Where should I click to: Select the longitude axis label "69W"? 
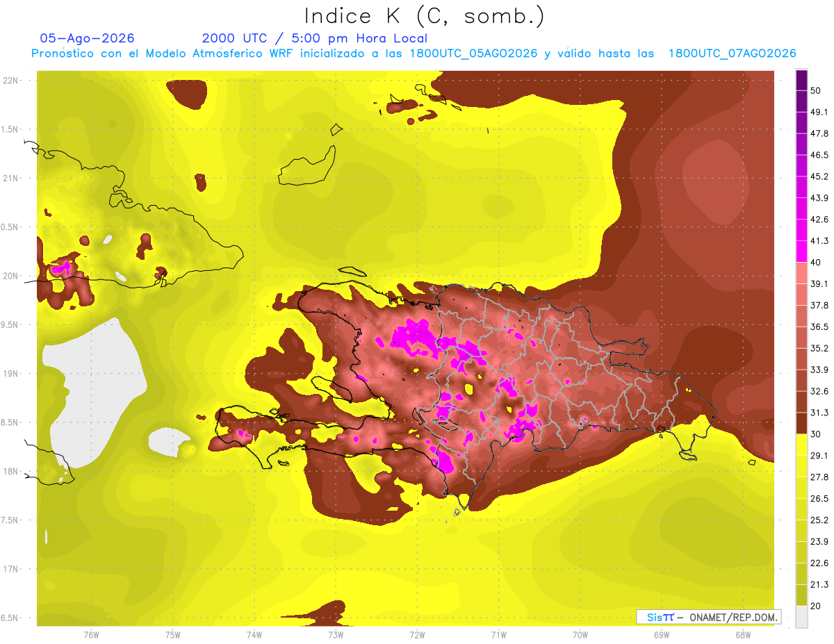pyautogui.click(x=661, y=634)
